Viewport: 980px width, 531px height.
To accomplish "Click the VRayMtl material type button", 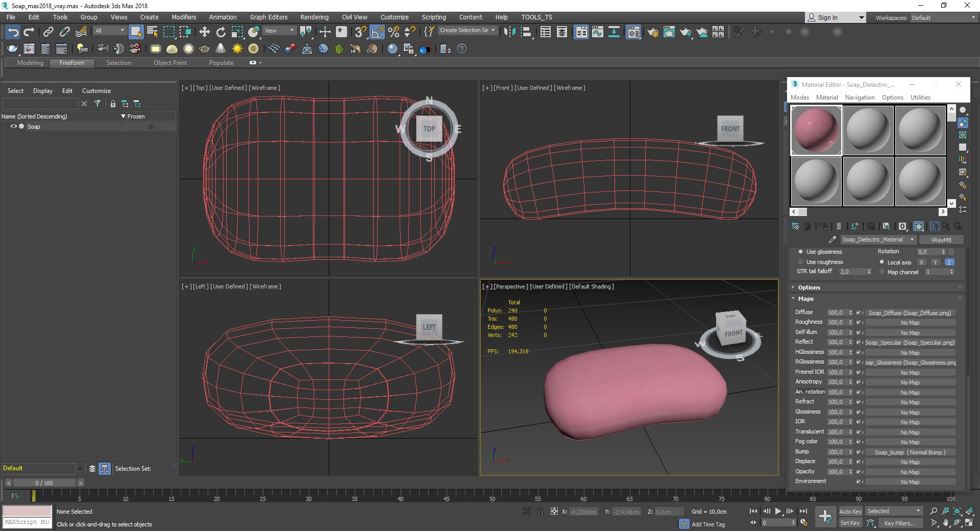I will click(x=941, y=239).
